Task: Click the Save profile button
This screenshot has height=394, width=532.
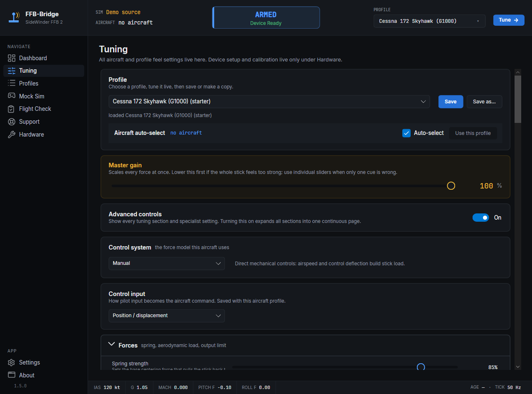Action: click(x=451, y=101)
